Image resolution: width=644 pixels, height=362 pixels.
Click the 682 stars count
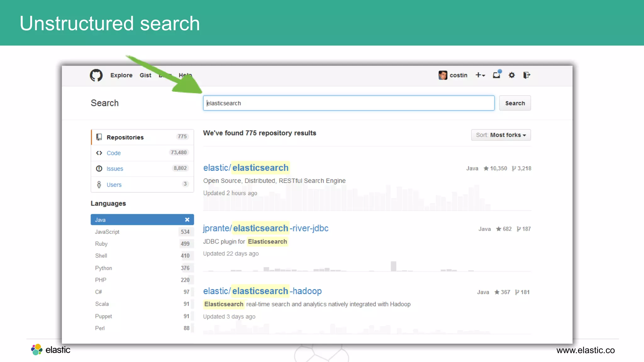[x=504, y=229]
